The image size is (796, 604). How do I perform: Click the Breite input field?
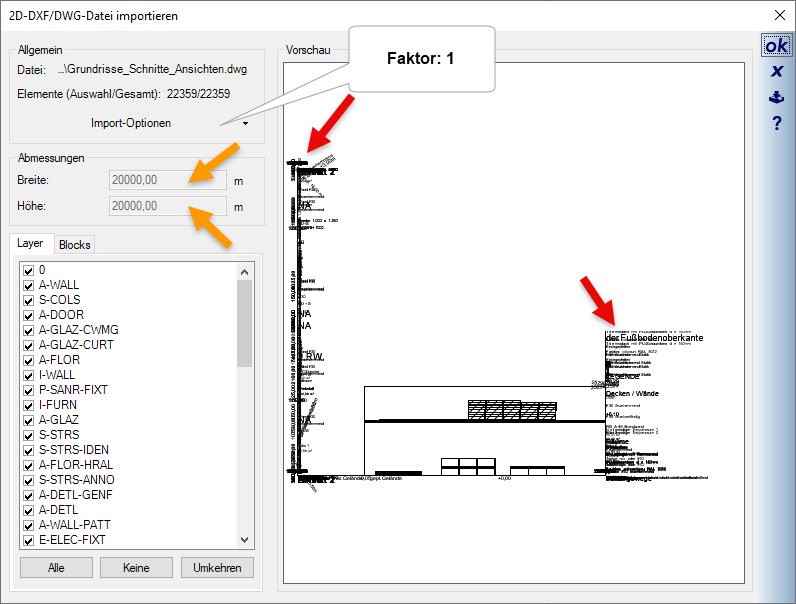point(168,180)
